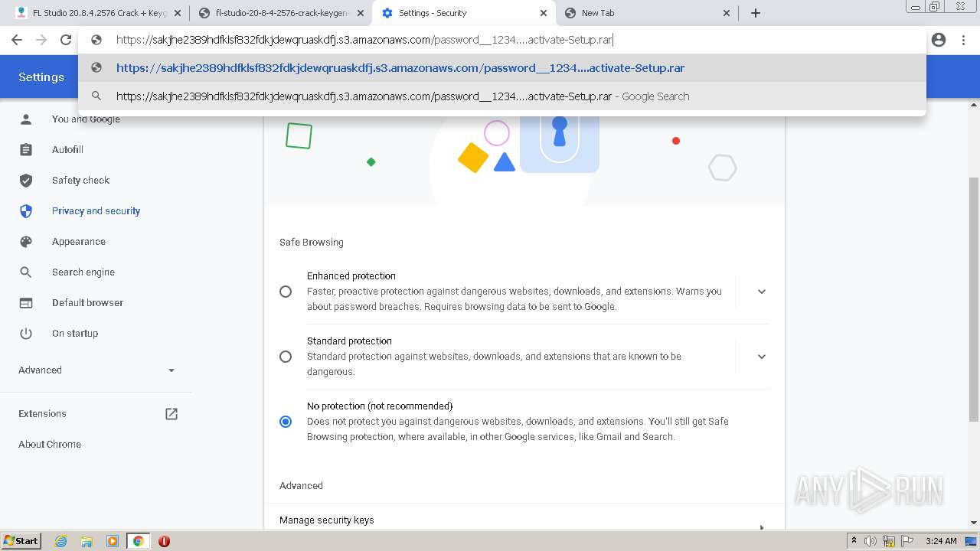The image size is (980, 551).
Task: Open About Chrome page
Action: click(x=50, y=445)
